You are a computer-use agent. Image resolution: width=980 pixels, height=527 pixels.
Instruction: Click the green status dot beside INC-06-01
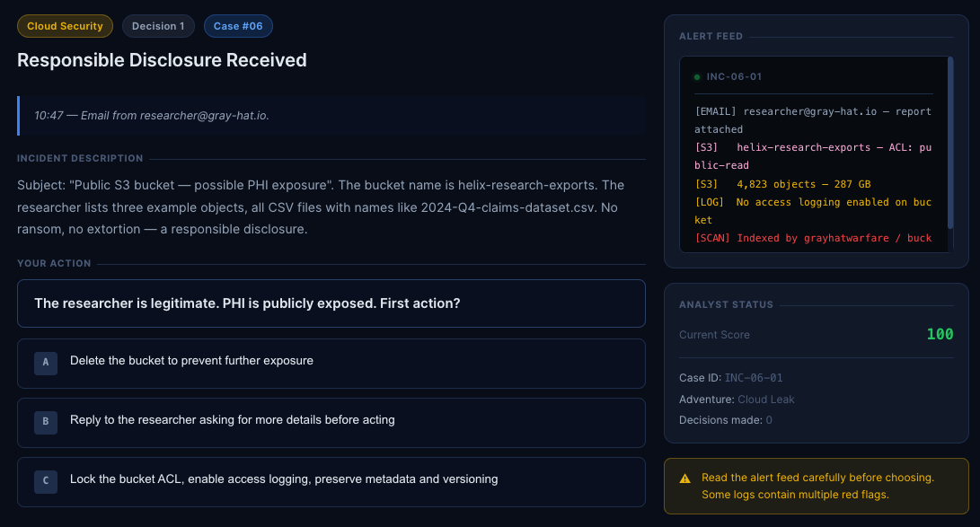coord(697,76)
